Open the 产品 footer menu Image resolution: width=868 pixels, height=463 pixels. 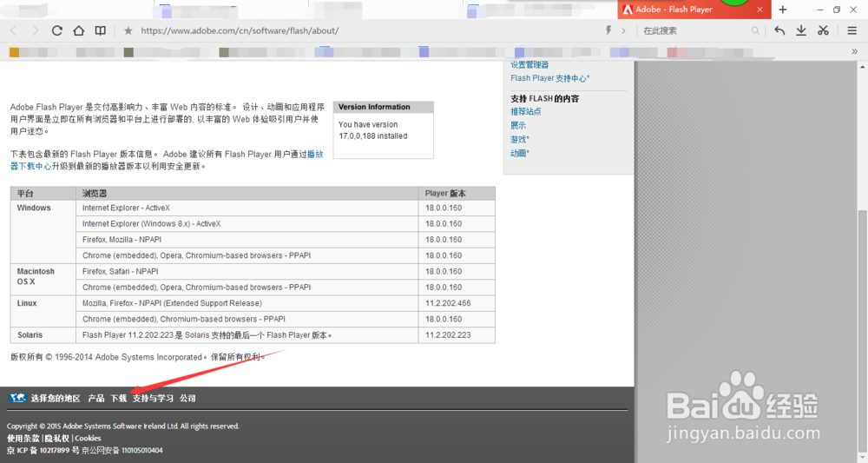pyautogui.click(x=95, y=398)
